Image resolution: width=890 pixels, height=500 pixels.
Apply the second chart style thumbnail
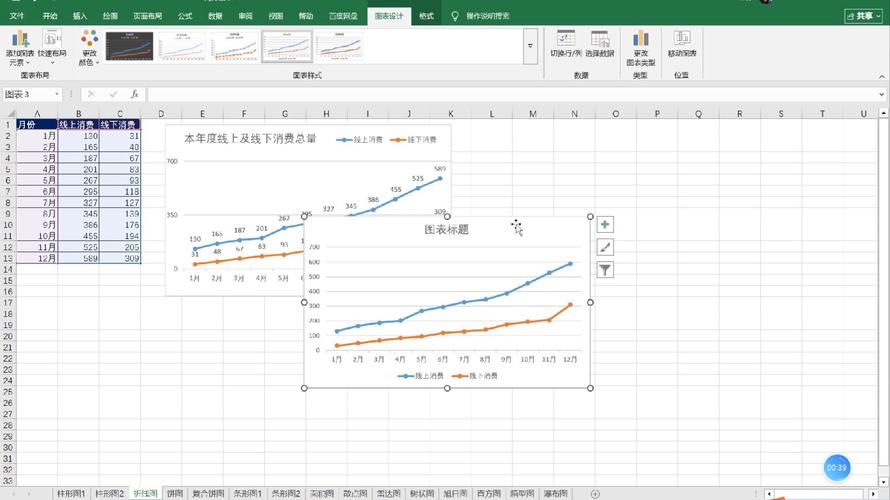182,46
